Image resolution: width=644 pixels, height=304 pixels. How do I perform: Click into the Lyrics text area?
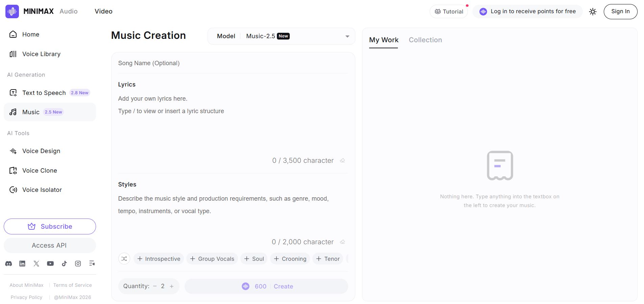pos(233,123)
